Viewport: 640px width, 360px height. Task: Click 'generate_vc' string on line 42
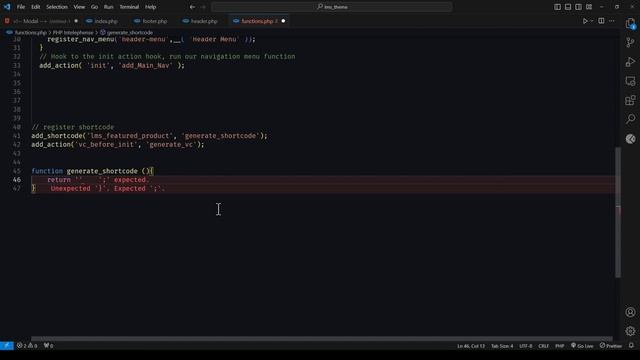click(x=171, y=144)
